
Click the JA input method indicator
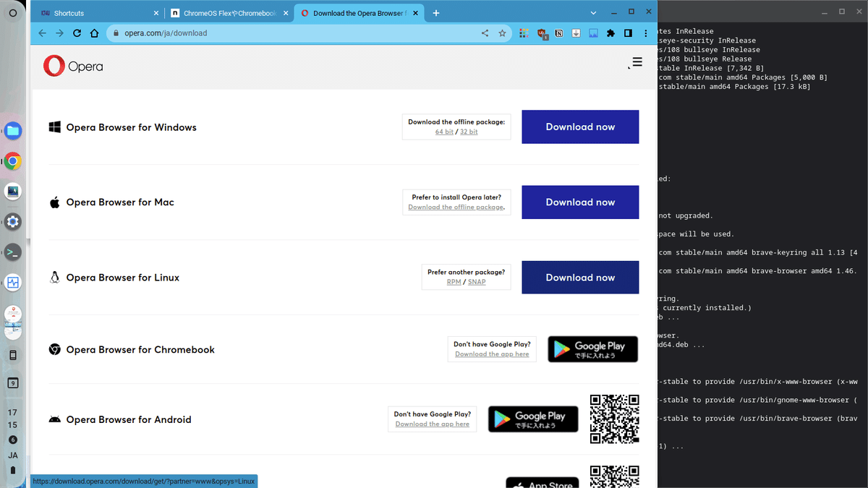[x=12, y=455]
